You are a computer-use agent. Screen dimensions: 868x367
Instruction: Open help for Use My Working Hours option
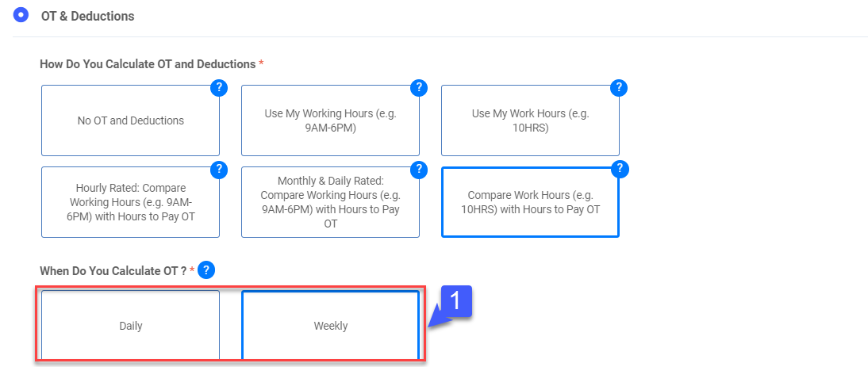coord(419,88)
